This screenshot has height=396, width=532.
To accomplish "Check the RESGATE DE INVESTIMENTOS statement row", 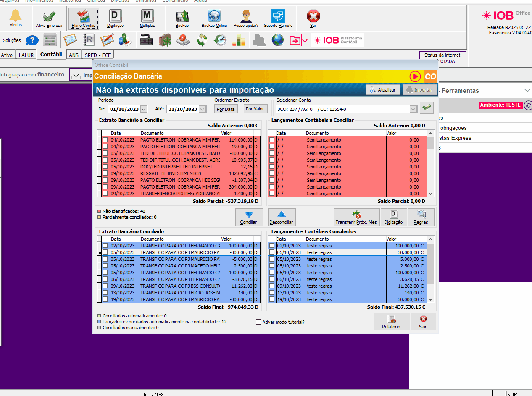I will pos(105,173).
